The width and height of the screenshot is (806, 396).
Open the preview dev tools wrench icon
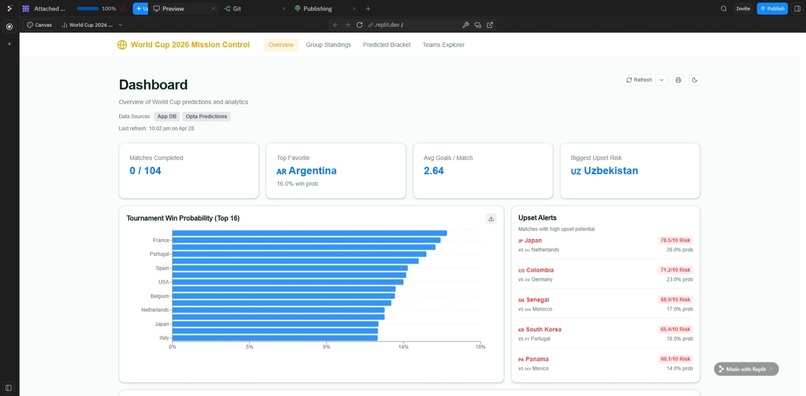click(466, 25)
